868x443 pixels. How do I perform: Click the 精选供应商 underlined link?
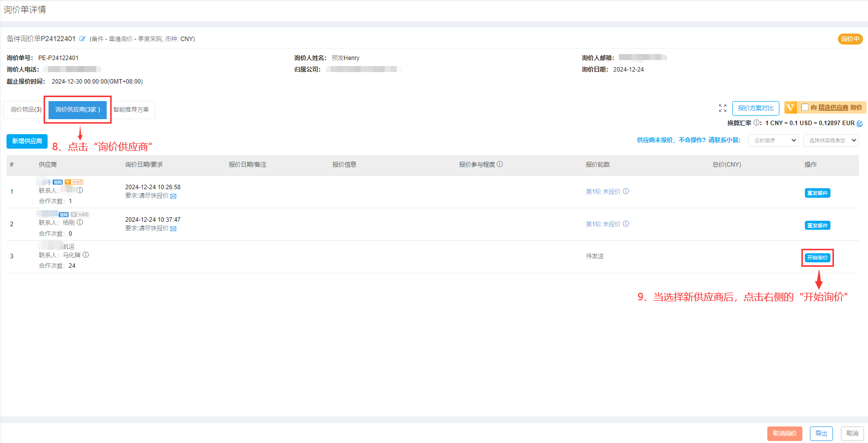833,108
